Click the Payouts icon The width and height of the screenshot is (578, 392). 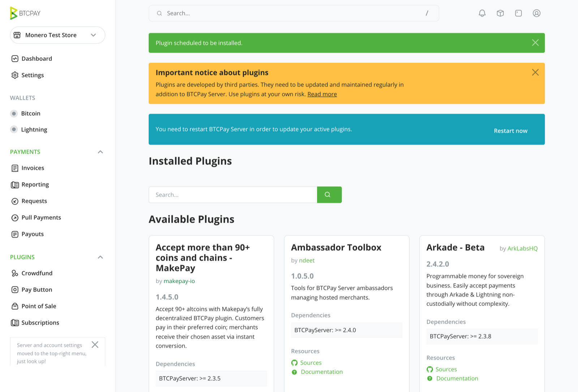click(x=15, y=234)
